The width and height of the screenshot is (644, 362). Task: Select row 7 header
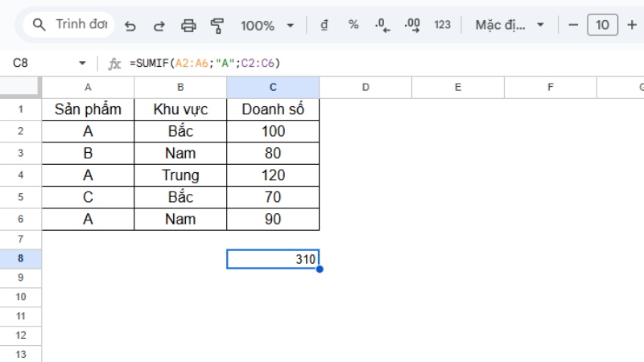tap(21, 239)
